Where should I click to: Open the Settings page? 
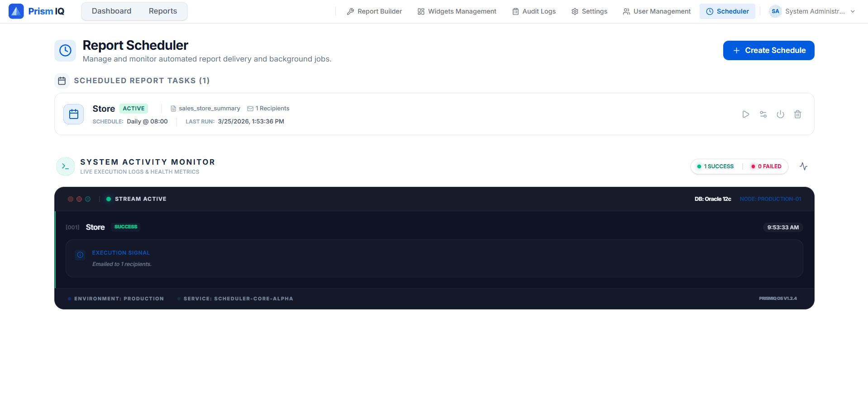click(x=589, y=11)
